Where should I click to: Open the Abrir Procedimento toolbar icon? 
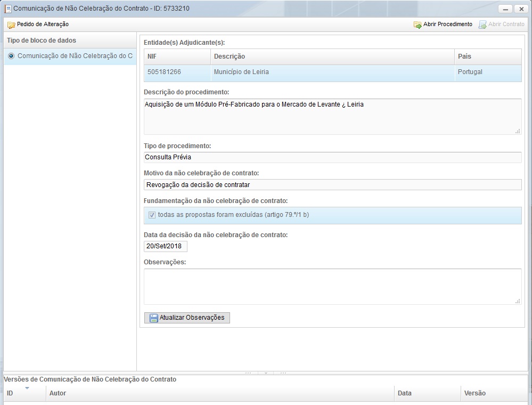418,25
